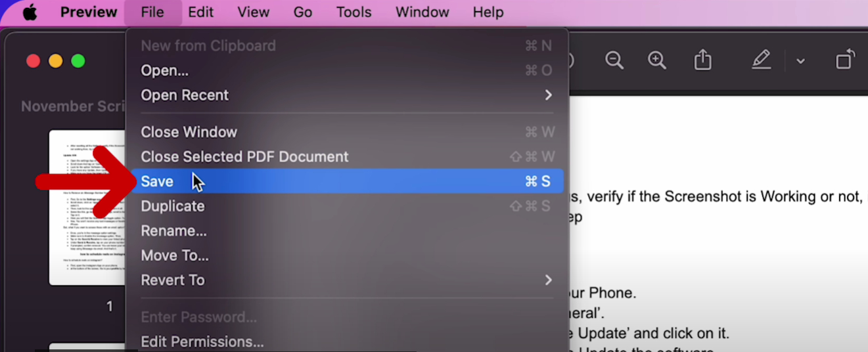
Task: Click the zoom in magnifier icon
Action: tap(657, 60)
